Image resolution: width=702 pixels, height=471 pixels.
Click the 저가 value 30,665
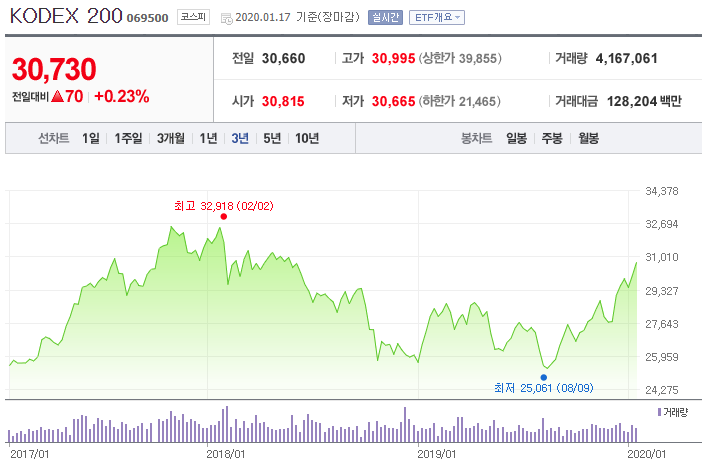tap(394, 101)
